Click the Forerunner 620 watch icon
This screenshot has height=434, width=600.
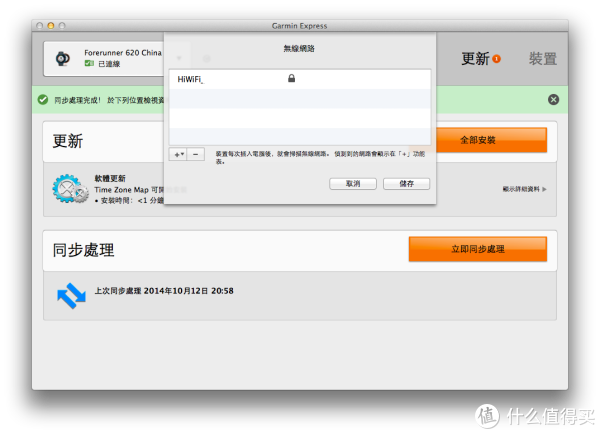[62, 59]
